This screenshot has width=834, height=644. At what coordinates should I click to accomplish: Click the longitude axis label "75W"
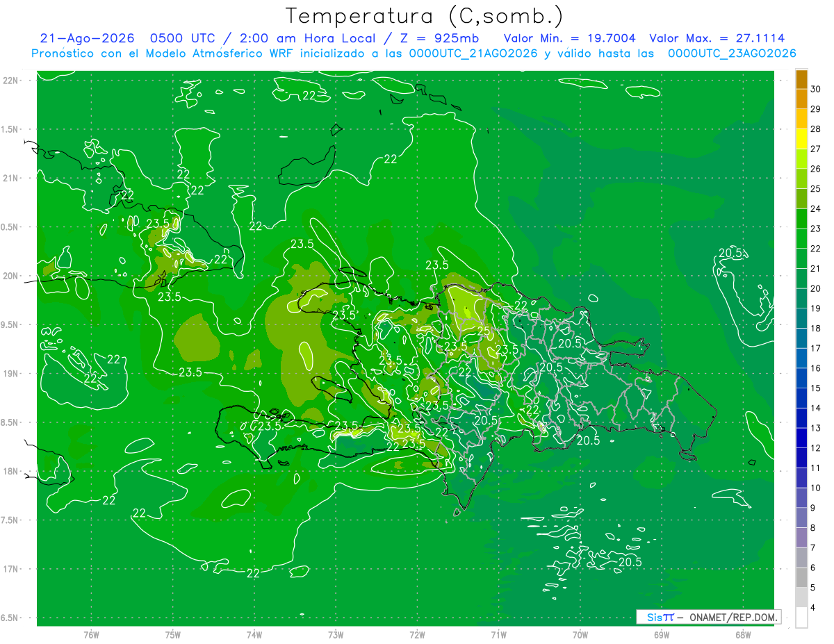click(x=172, y=634)
